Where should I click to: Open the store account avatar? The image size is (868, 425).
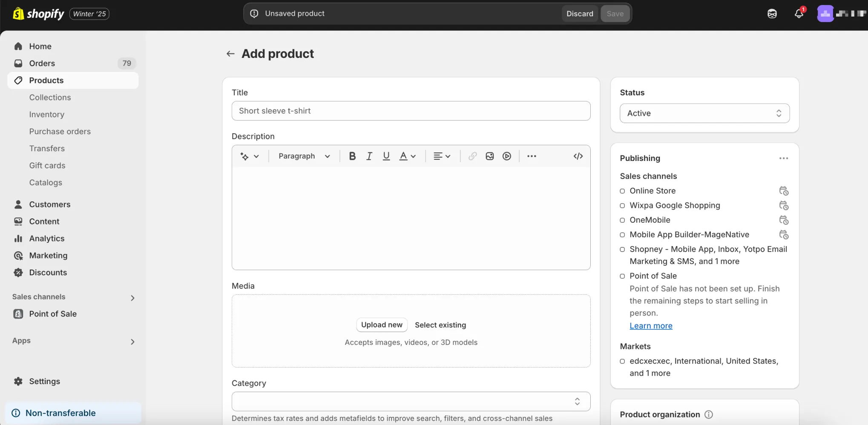point(825,14)
